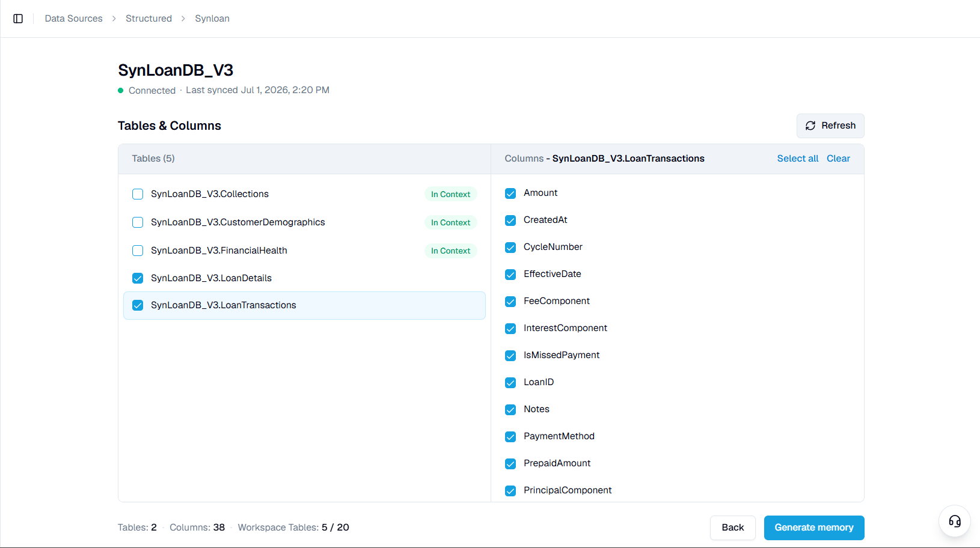Open the support headset chat icon
This screenshot has width=980, height=548.
[x=955, y=521]
